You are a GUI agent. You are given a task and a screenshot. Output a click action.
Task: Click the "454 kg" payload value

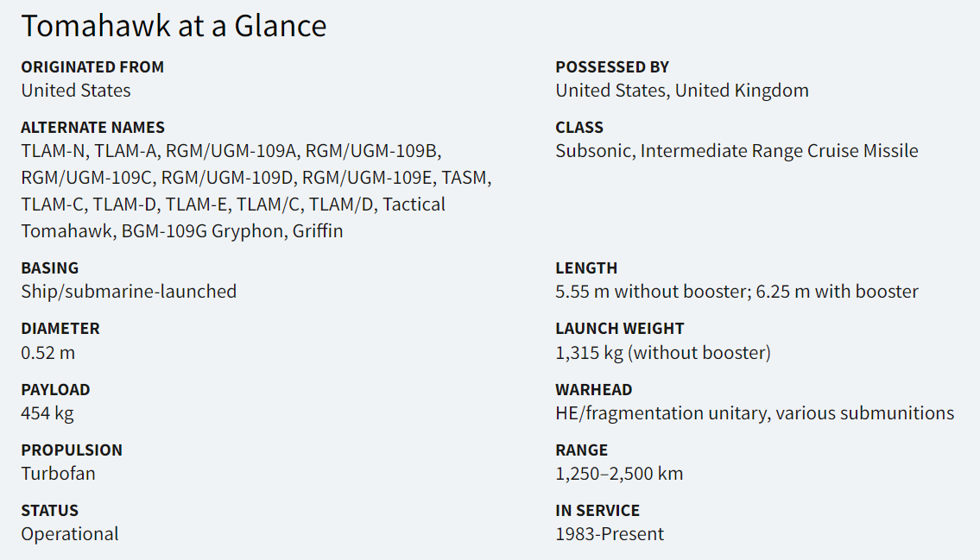tap(47, 413)
